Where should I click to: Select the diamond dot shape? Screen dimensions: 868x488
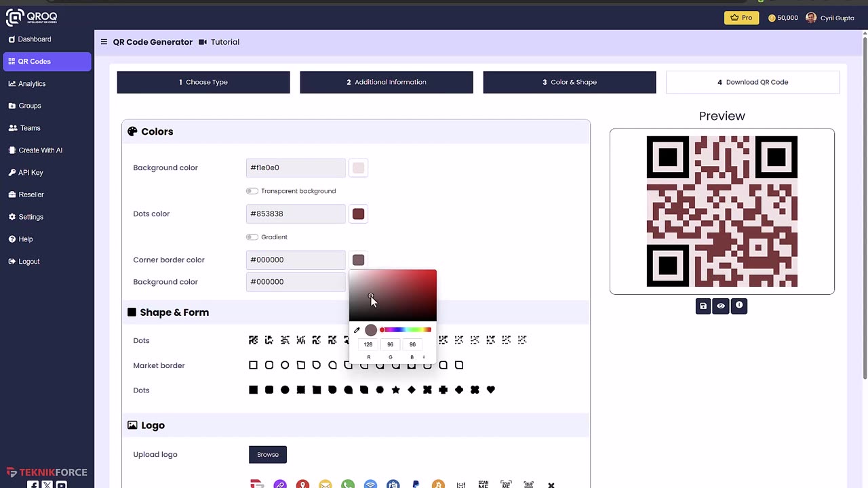[x=412, y=390]
